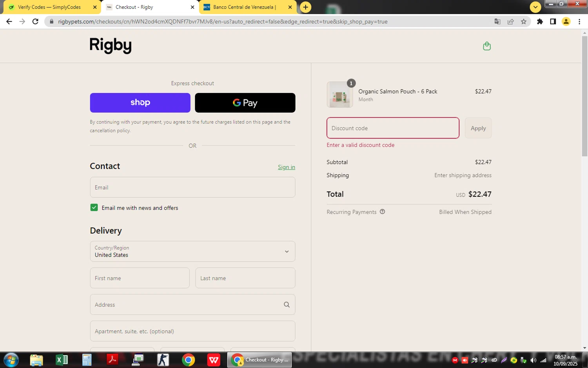View site security lock icon
This screenshot has width=588, height=368.
(x=51, y=22)
